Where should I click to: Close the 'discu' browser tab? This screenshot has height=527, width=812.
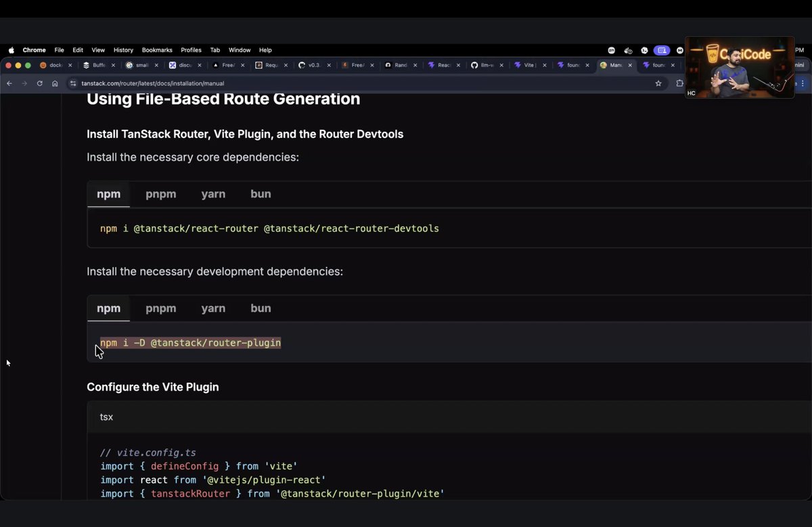200,66
